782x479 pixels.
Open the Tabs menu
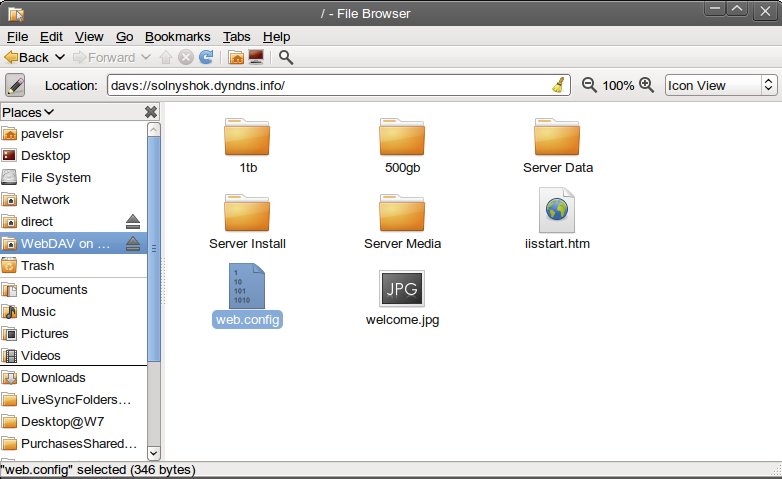(236, 37)
